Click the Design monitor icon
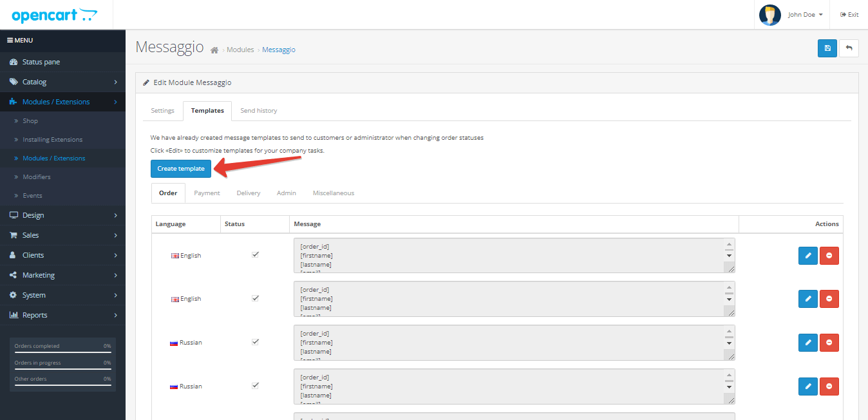Image resolution: width=868 pixels, height=420 pixels. coord(14,215)
